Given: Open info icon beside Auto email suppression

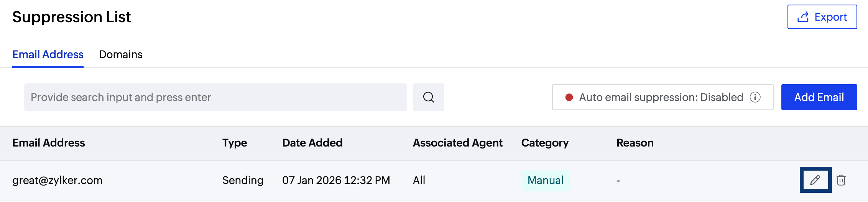Looking at the screenshot, I should [755, 97].
